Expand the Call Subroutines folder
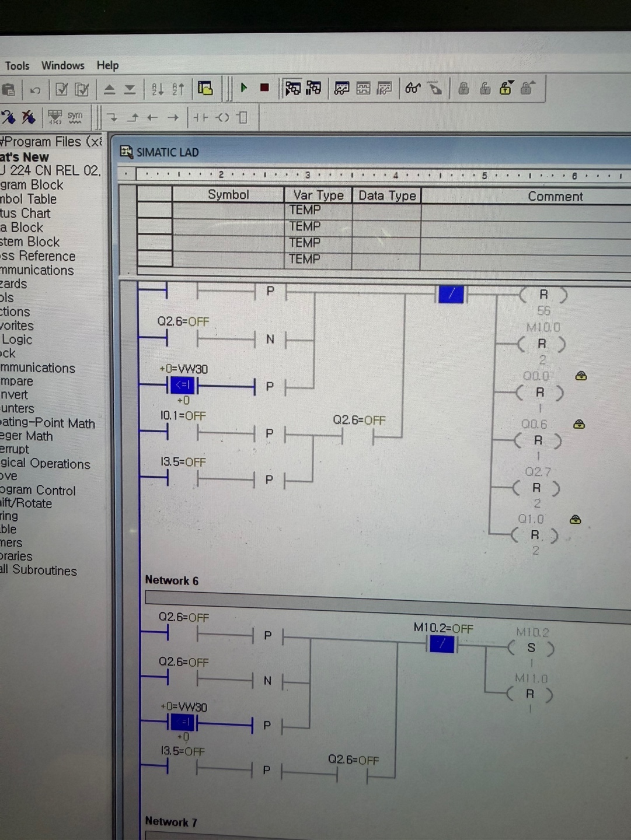 coord(39,570)
